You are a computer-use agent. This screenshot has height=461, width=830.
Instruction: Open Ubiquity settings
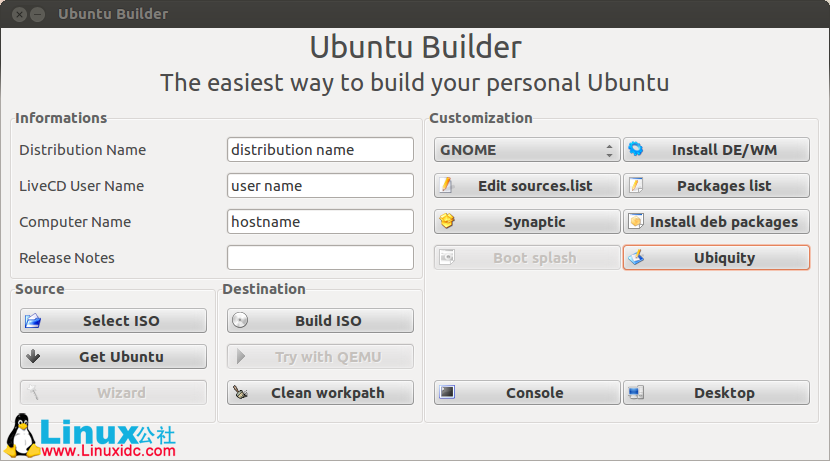pos(716,258)
